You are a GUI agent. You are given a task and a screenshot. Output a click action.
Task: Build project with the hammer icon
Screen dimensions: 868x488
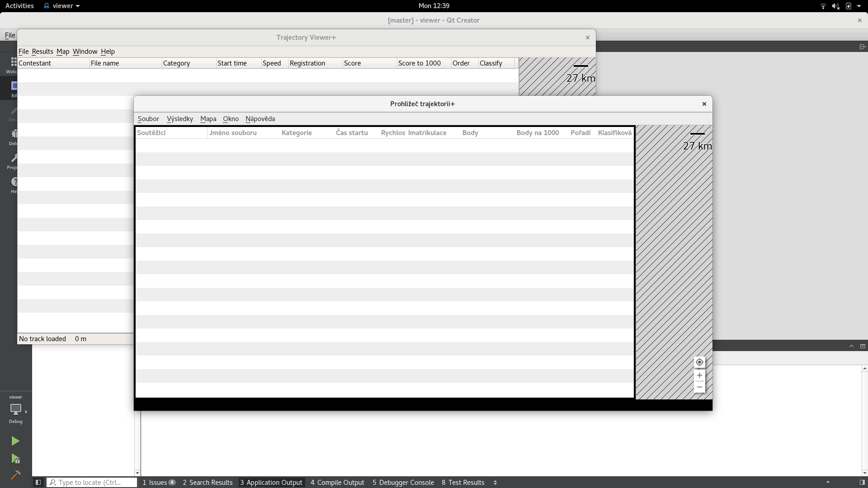pyautogui.click(x=15, y=475)
